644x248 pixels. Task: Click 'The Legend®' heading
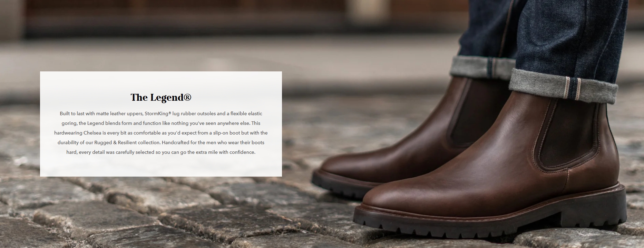click(161, 98)
